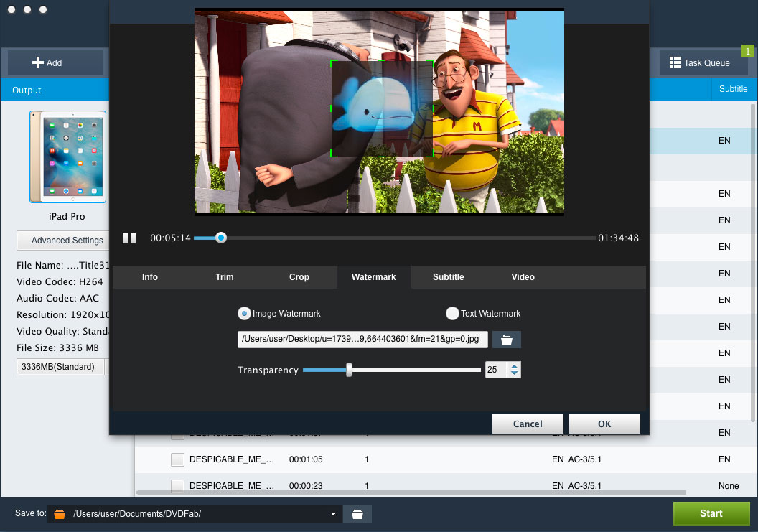Click the 00:01:05 duration cell
Viewport: 758px width, 532px height.
point(306,459)
